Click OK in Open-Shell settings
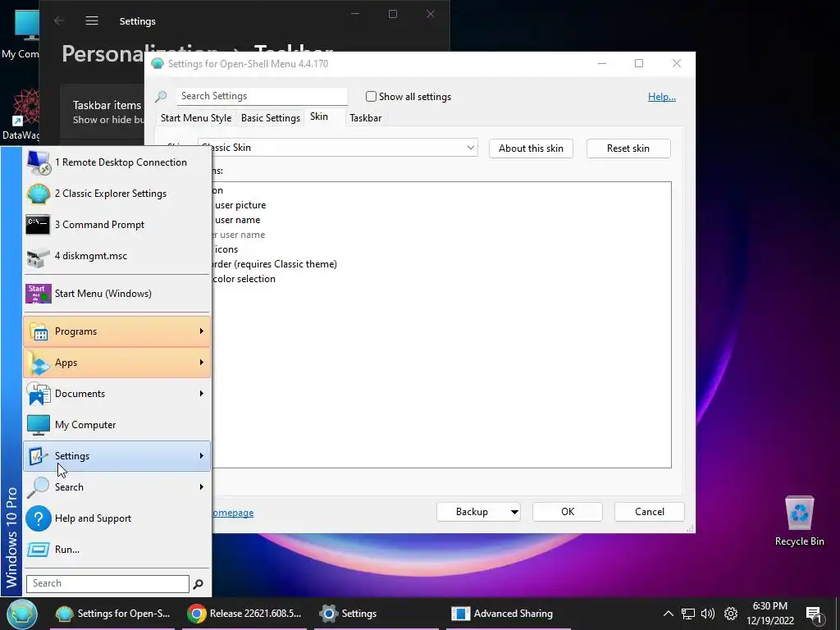Image resolution: width=840 pixels, height=630 pixels. click(568, 512)
